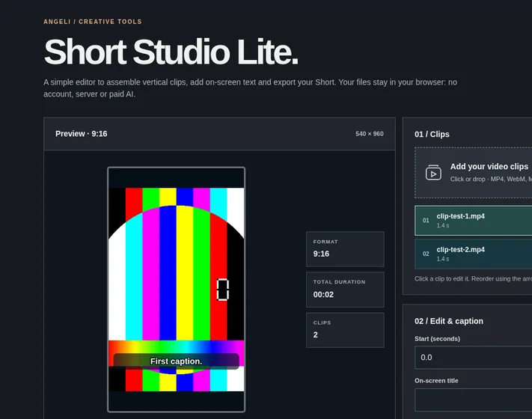Click the First caption overlay text
The image size is (532, 419).
pos(176,361)
